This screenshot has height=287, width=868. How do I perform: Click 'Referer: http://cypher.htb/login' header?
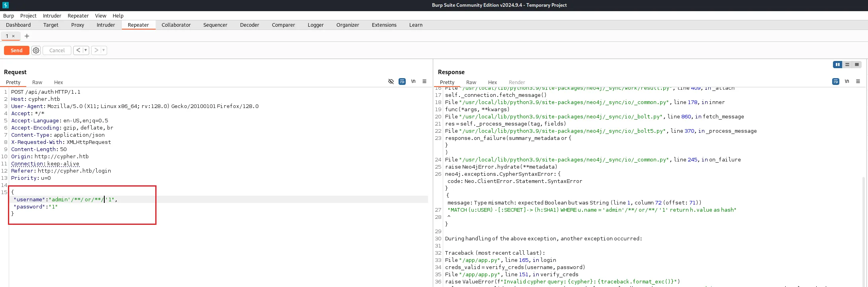pyautogui.click(x=61, y=171)
